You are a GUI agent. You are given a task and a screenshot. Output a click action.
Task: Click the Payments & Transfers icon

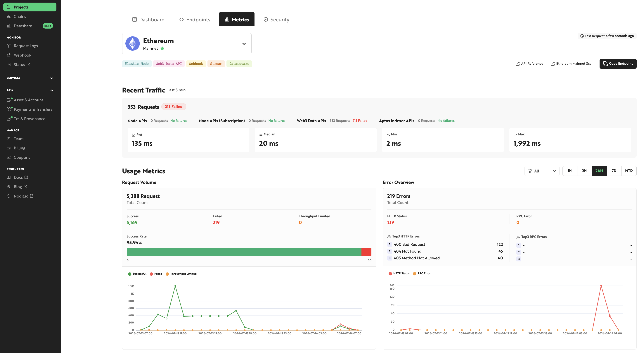8,109
